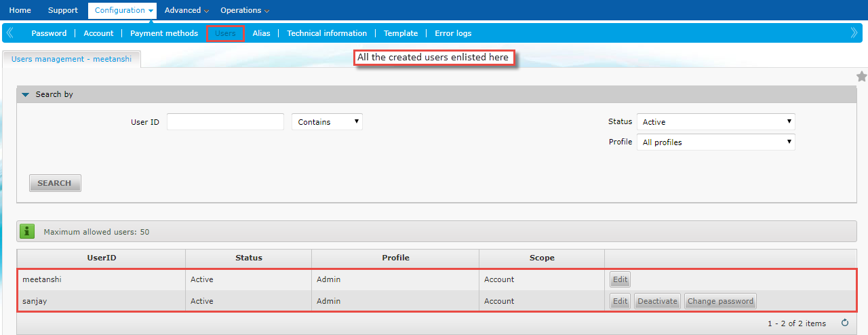Screen dimensions: 868x335
Task: Click the 1 - 2 of 2 items text
Action: (x=797, y=323)
